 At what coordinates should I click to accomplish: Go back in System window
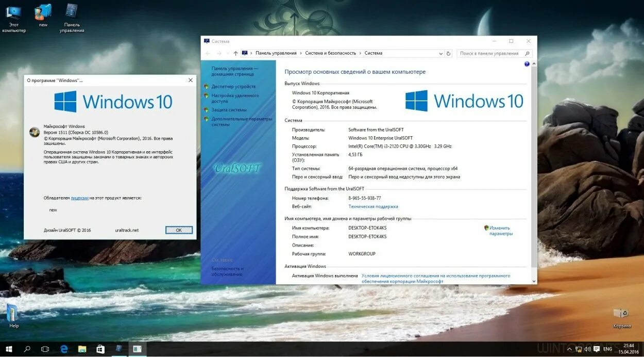click(208, 53)
